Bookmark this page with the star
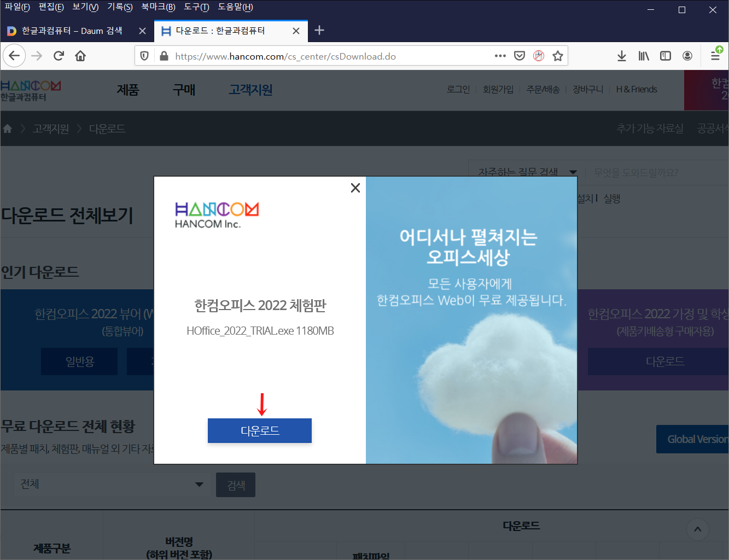 point(558,56)
